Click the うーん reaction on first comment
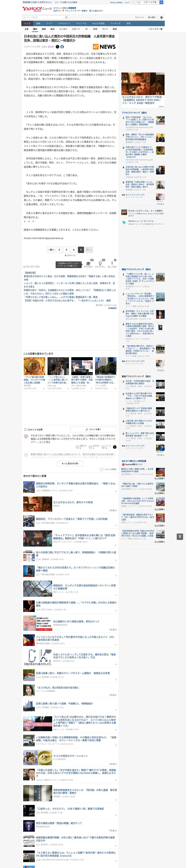This screenshot has width=186, height=868. (103, 447)
